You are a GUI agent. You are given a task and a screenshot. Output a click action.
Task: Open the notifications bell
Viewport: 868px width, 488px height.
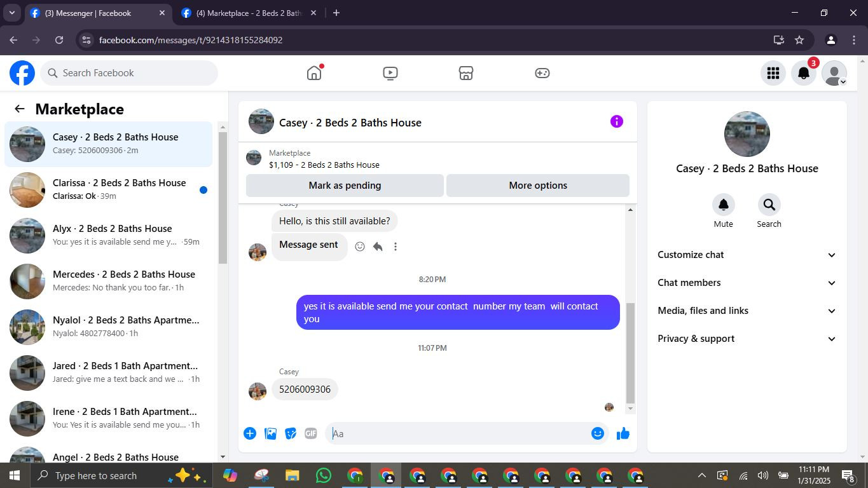(x=804, y=73)
